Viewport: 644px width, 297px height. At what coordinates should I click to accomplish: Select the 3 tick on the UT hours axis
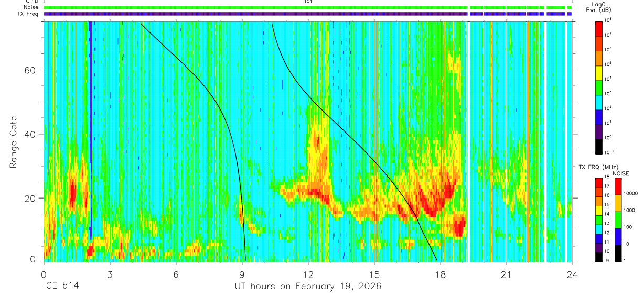[110, 274]
